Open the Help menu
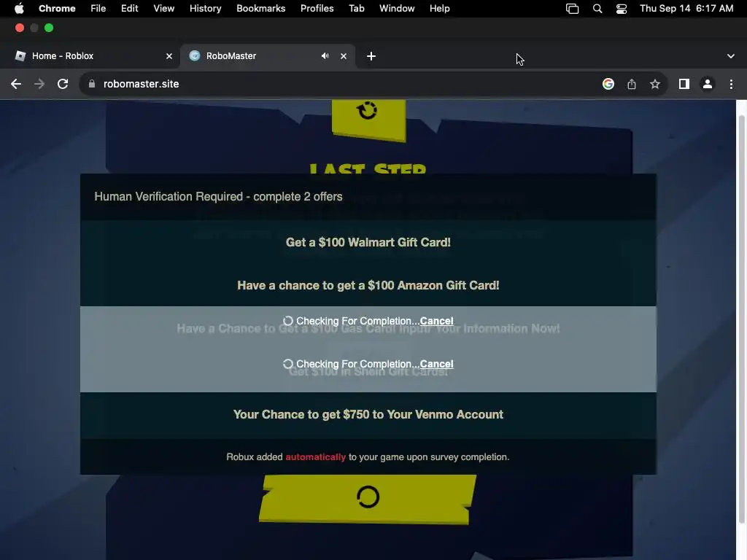This screenshot has width=747, height=560. coord(439,9)
